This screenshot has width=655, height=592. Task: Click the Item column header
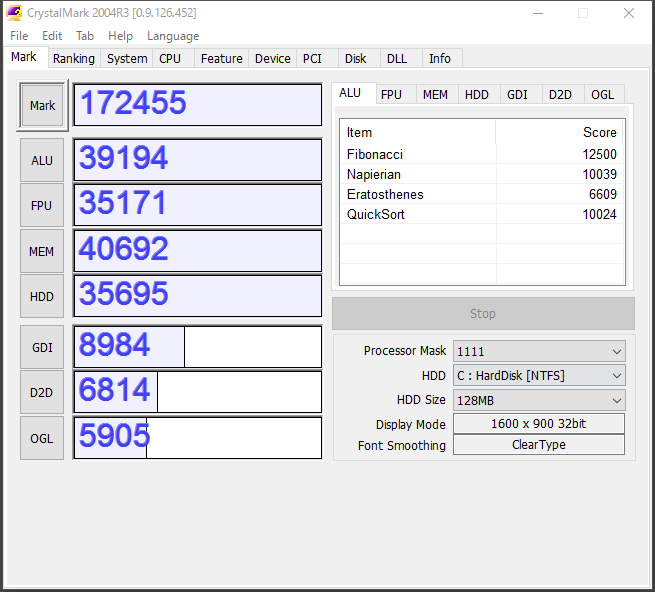tap(418, 132)
